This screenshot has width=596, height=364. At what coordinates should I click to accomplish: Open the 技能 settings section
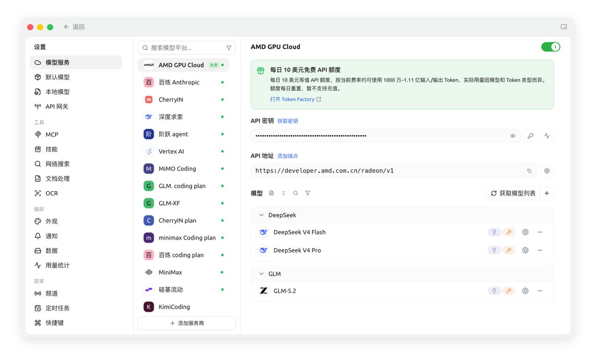76,149
